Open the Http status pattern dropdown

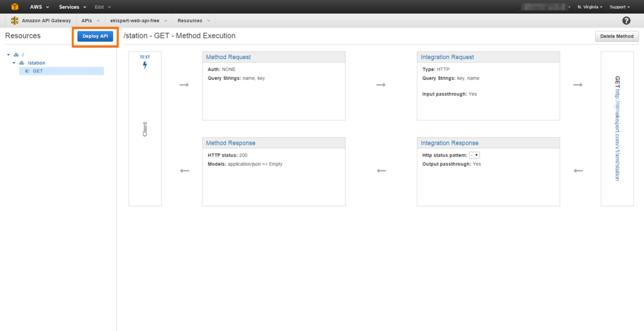click(475, 155)
